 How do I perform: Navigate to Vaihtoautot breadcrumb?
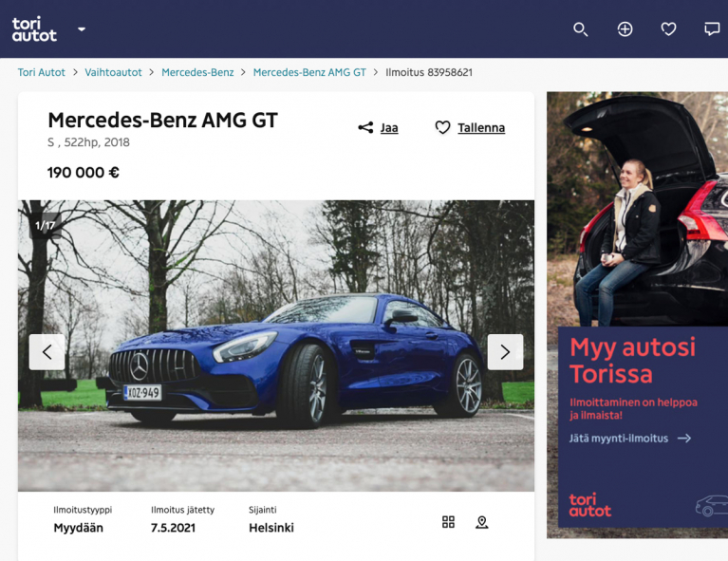click(113, 72)
